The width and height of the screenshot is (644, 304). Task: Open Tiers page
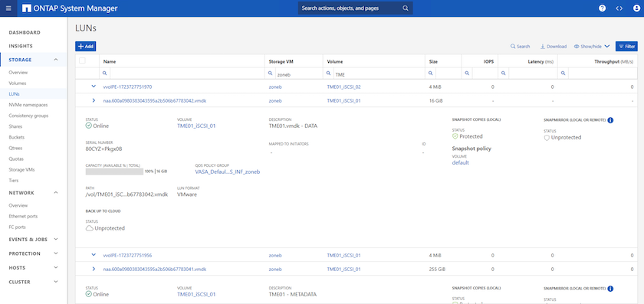click(x=14, y=181)
